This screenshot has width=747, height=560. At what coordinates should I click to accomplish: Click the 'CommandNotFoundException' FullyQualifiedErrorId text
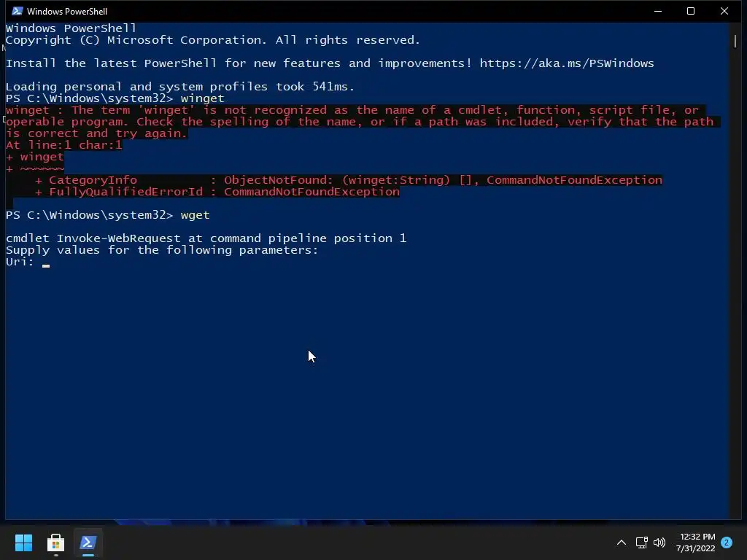pos(311,192)
